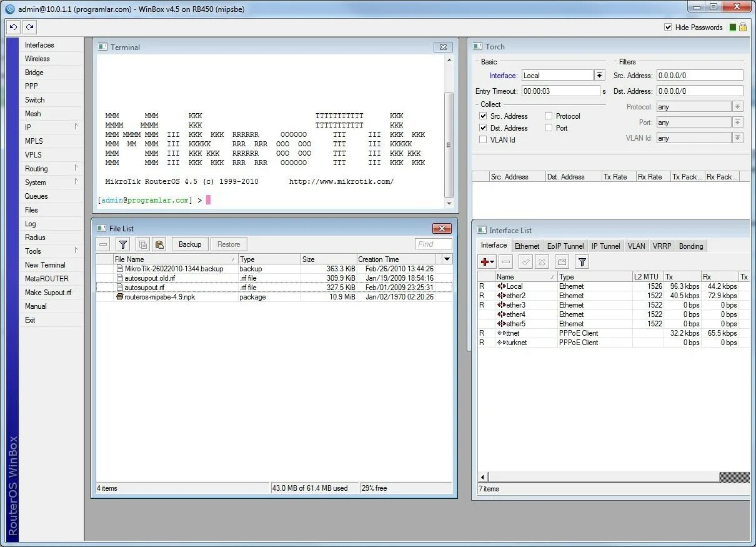This screenshot has height=547, width=756.
Task: Click the remove (minus) icon in File List
Action: [104, 244]
